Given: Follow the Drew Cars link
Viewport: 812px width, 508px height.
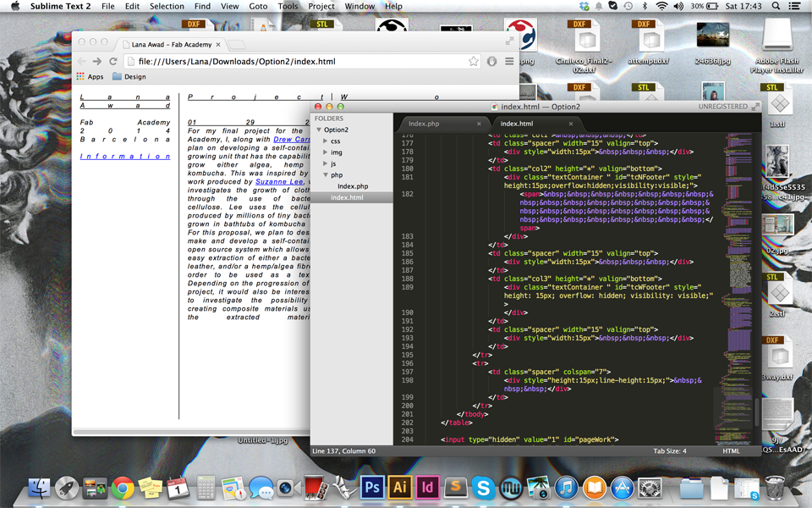Looking at the screenshot, I should (x=292, y=140).
